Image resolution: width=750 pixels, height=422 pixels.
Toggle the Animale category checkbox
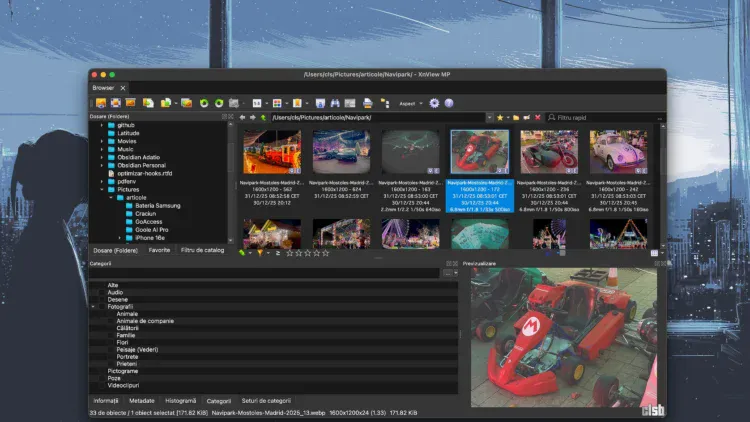click(111, 314)
